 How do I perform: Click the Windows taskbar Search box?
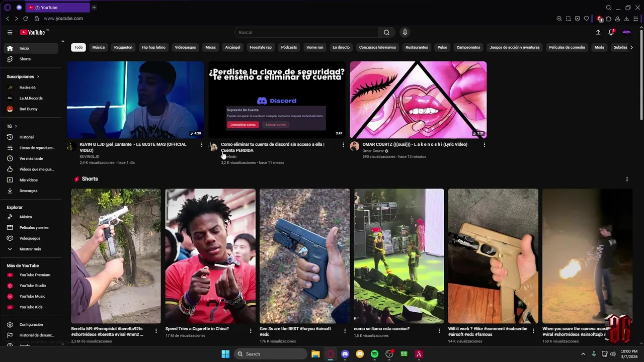271,354
